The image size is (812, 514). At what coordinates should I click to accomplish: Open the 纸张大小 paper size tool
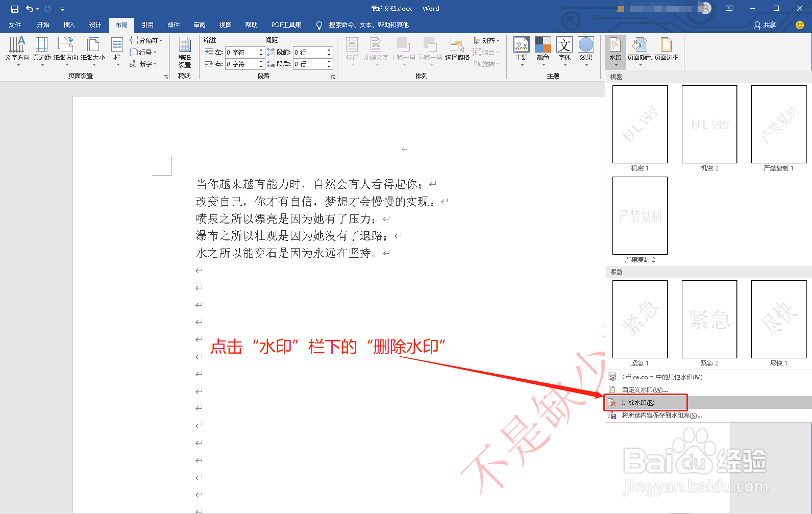tap(93, 52)
